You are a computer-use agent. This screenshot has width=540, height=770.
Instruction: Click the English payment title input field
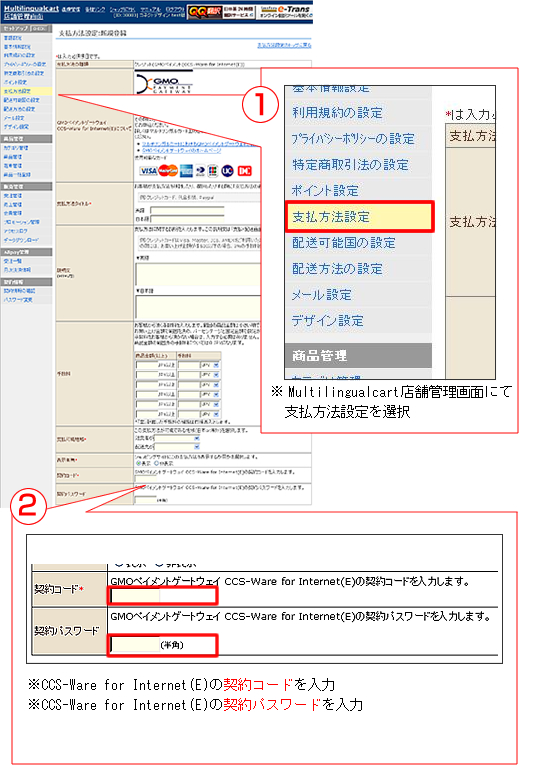188,210
